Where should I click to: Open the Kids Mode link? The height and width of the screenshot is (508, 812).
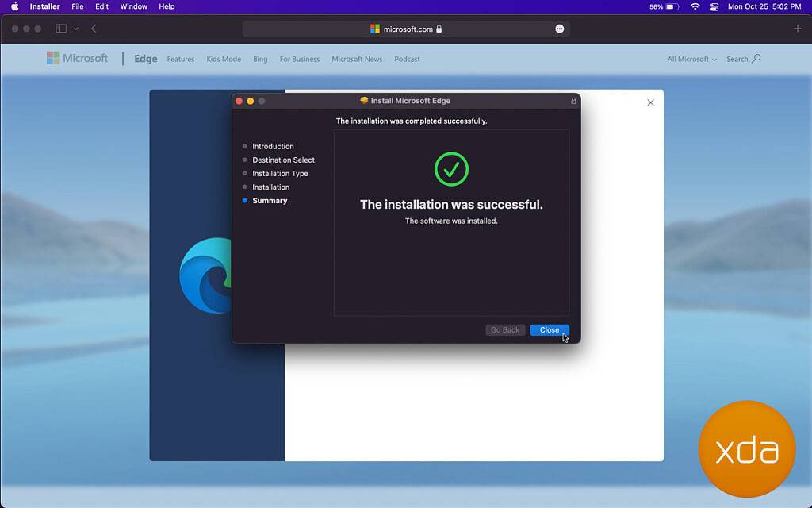pyautogui.click(x=224, y=59)
